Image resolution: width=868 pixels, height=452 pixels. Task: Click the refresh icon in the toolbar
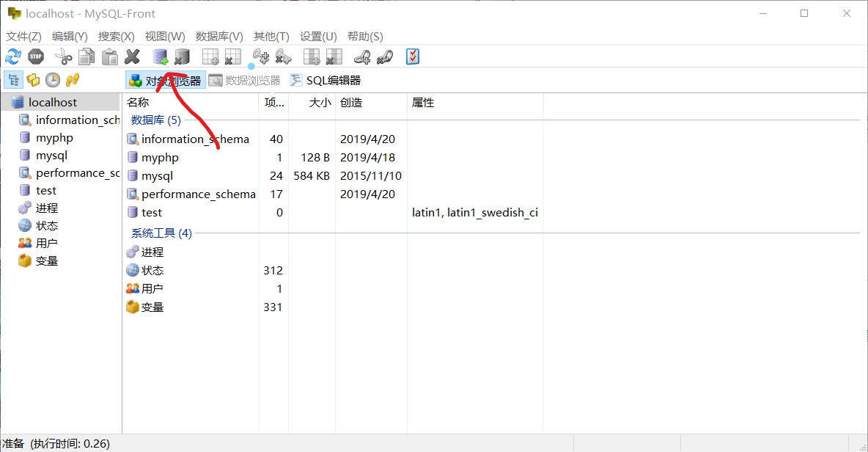click(x=13, y=56)
